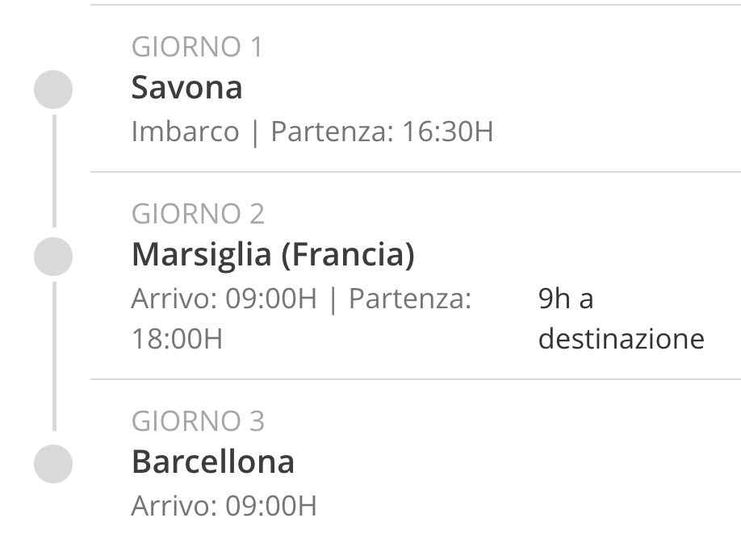Click the Barcellona timeline circle marker

click(x=53, y=464)
